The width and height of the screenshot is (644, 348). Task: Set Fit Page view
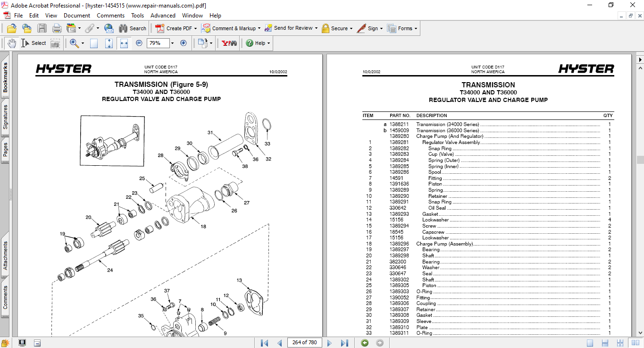pyautogui.click(x=109, y=43)
